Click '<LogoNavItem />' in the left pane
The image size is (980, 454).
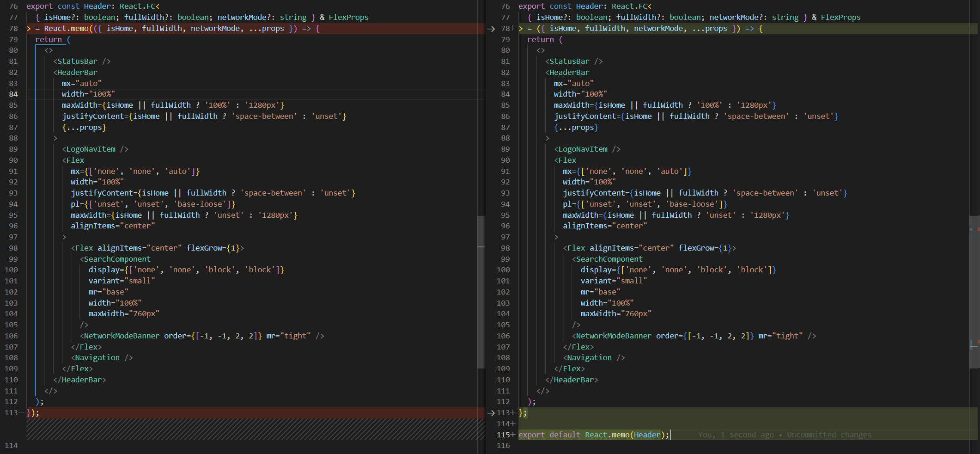tap(95, 149)
